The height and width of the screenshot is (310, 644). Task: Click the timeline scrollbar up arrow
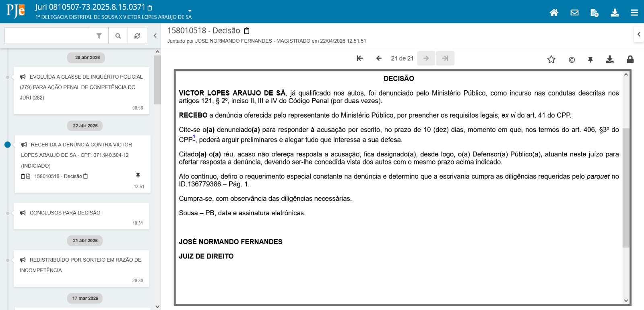157,52
